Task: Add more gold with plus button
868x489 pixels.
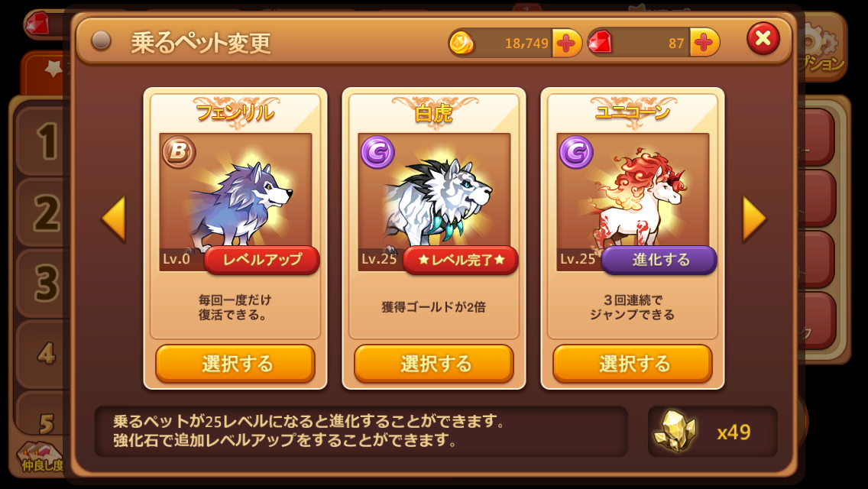Action: [565, 44]
